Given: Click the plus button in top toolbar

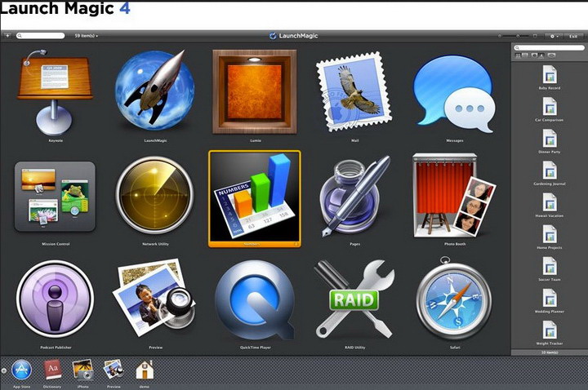Looking at the screenshot, I should point(7,36).
